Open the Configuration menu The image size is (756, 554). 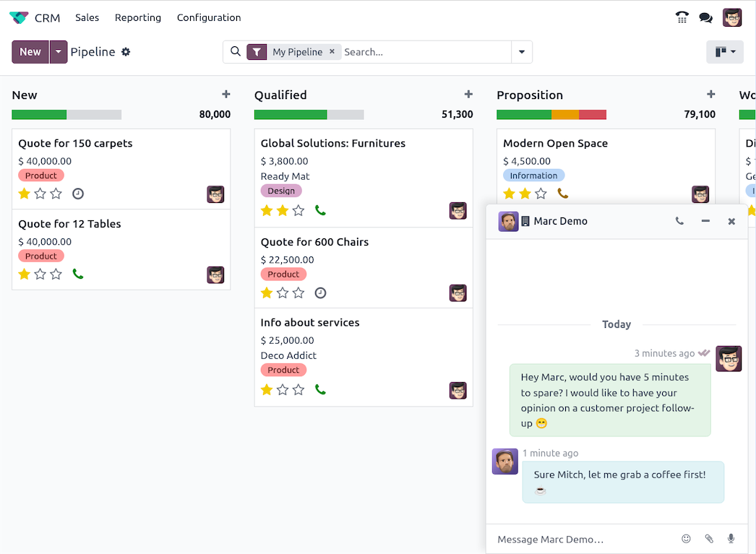pyautogui.click(x=208, y=17)
